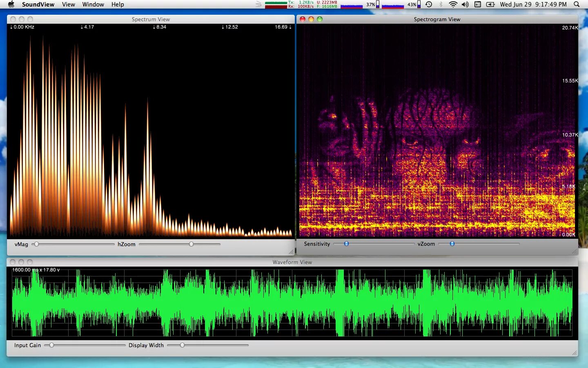
Task: Close the Spectrogram View window
Action: 303,19
